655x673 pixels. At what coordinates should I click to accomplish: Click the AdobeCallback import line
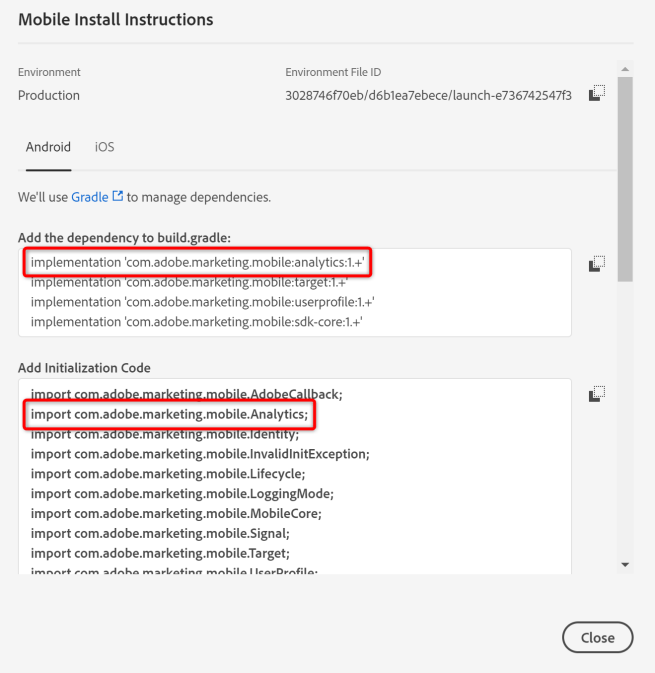pos(186,394)
